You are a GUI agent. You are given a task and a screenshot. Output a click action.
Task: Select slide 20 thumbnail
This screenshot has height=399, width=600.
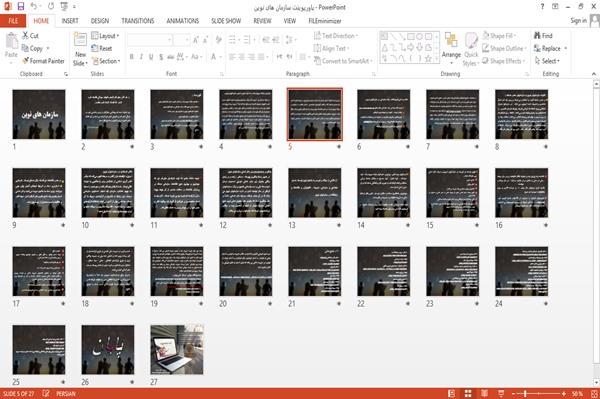[x=246, y=271]
